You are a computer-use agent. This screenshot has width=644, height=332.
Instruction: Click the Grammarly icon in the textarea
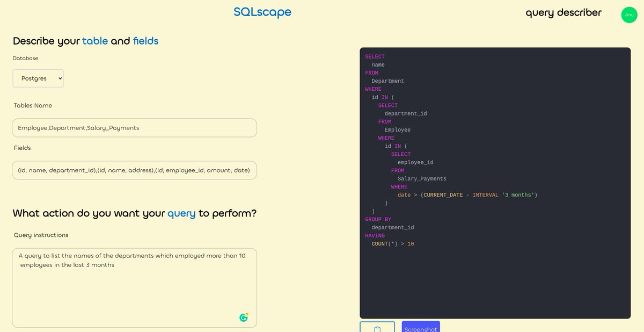click(244, 317)
